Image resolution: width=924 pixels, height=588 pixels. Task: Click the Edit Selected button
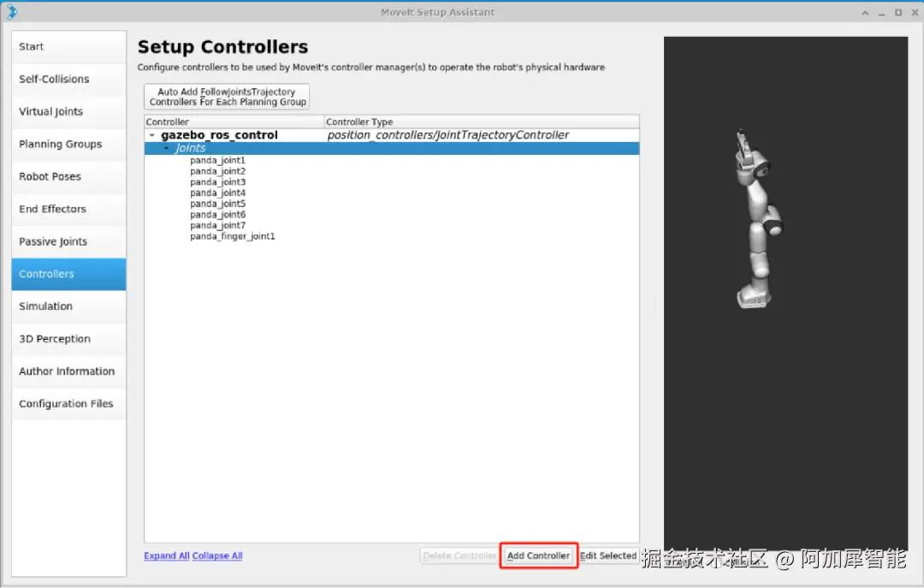pos(608,555)
